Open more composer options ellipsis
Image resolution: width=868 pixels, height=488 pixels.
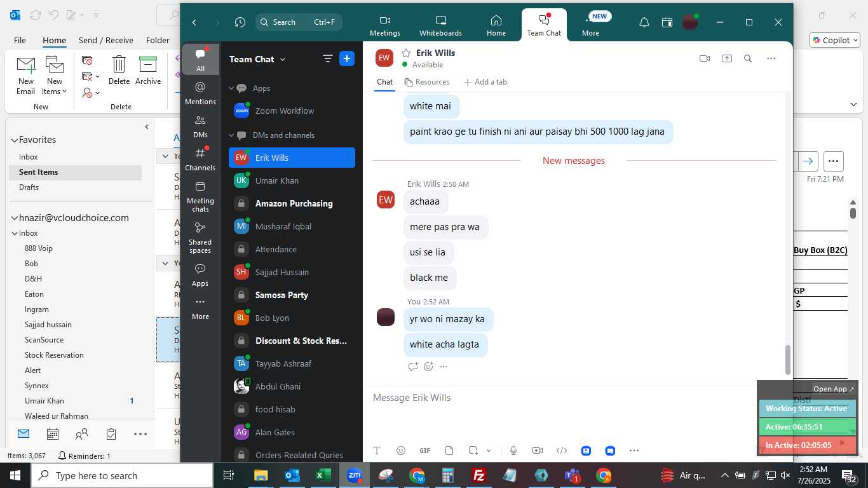click(634, 451)
